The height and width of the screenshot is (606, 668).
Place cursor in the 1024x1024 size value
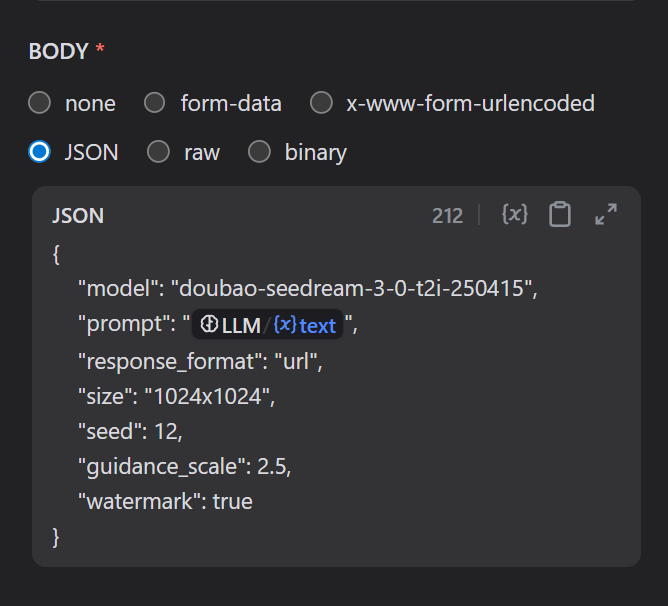[208, 396]
